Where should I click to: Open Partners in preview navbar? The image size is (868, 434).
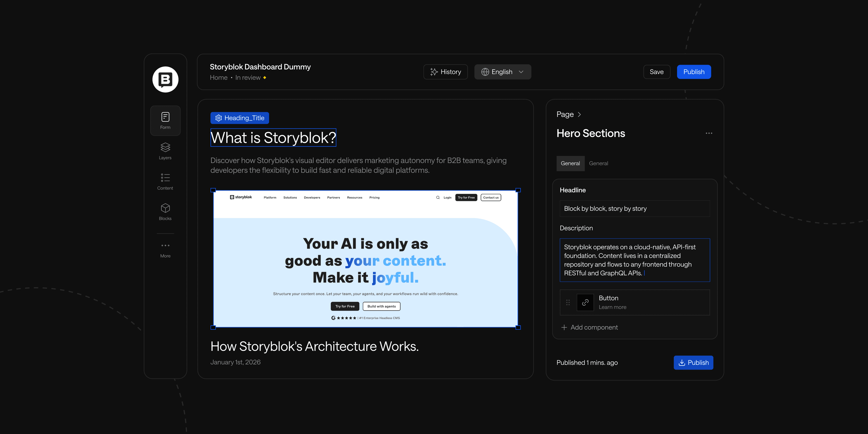point(334,198)
